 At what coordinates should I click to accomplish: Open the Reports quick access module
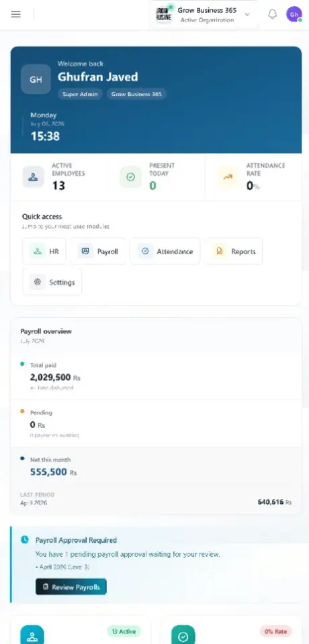click(234, 252)
